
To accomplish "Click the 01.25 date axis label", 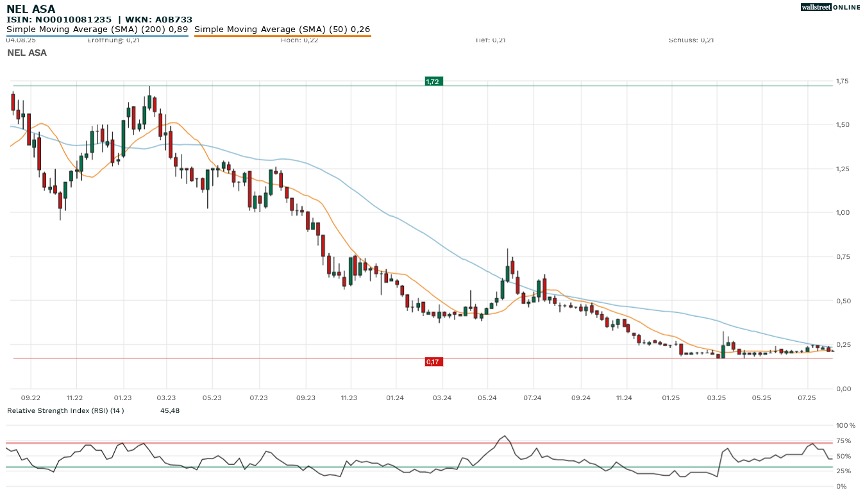I will (x=671, y=398).
